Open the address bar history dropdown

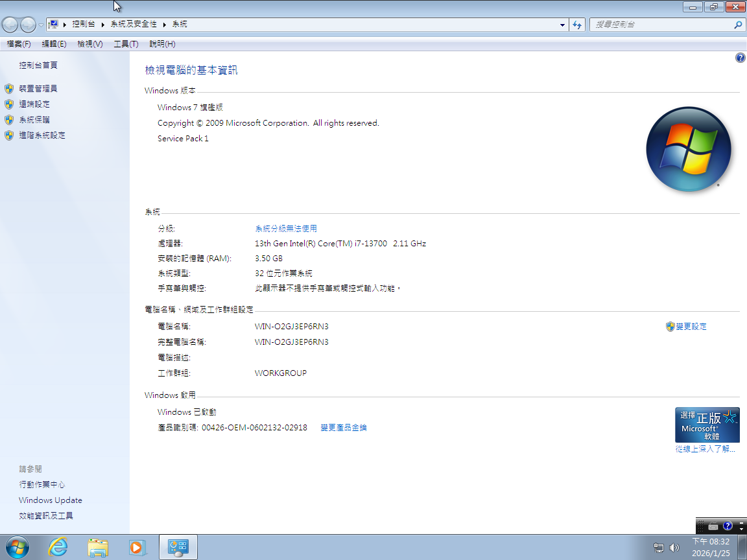tap(562, 24)
